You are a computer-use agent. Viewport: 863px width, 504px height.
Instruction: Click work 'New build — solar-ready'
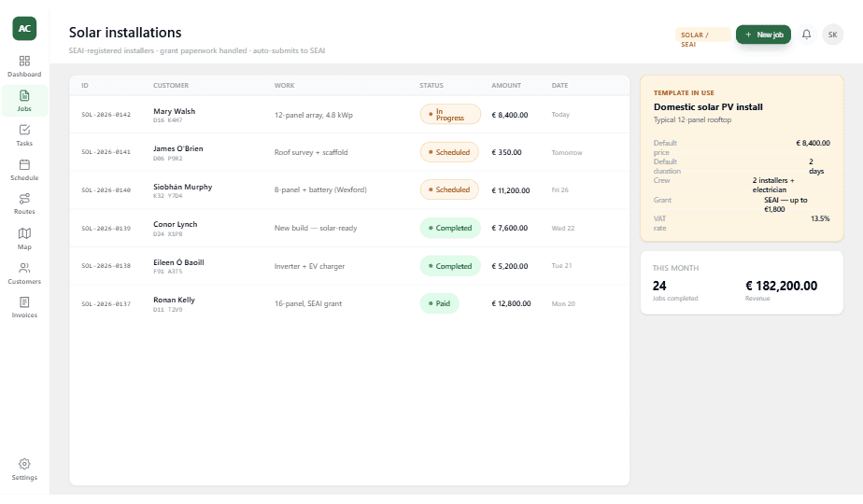coord(316,228)
